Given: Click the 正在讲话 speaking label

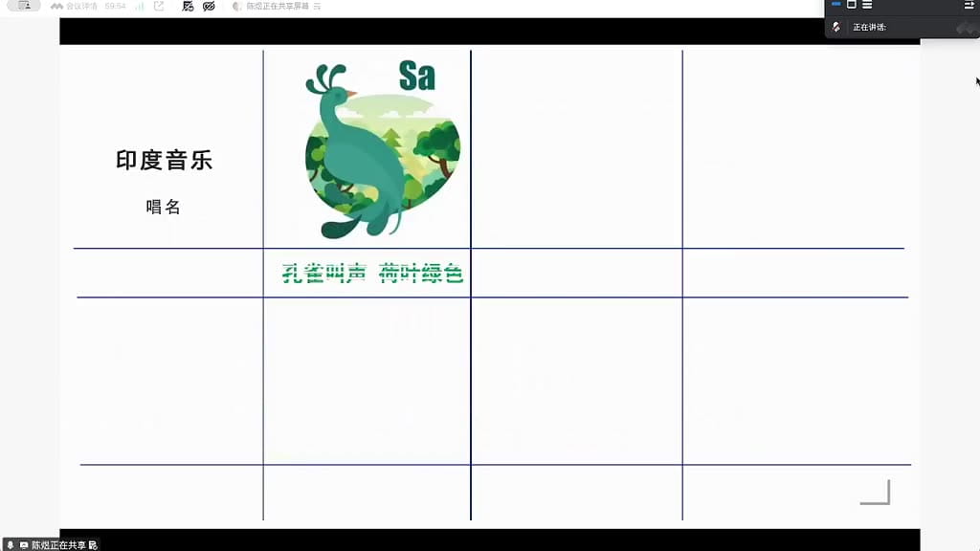Looking at the screenshot, I should pyautogui.click(x=869, y=28).
